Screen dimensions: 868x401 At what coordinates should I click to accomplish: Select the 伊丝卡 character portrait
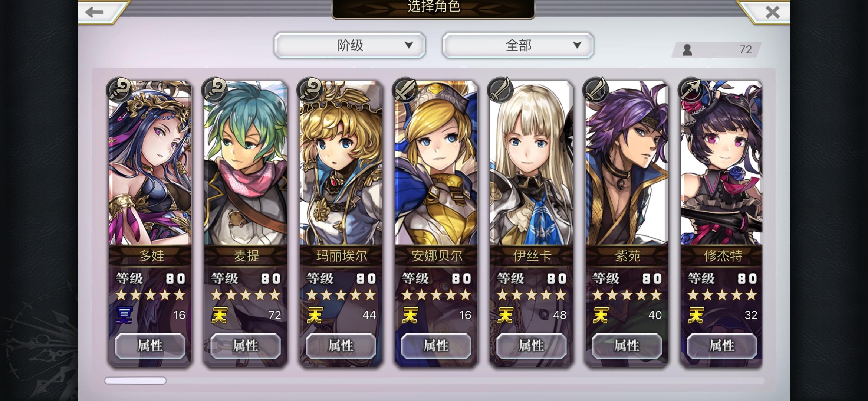[x=531, y=163]
